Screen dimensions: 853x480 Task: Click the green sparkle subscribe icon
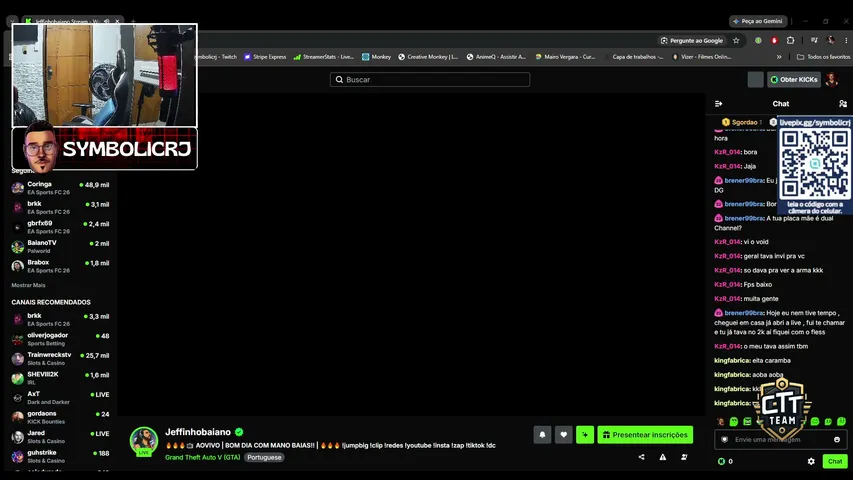click(x=585, y=435)
